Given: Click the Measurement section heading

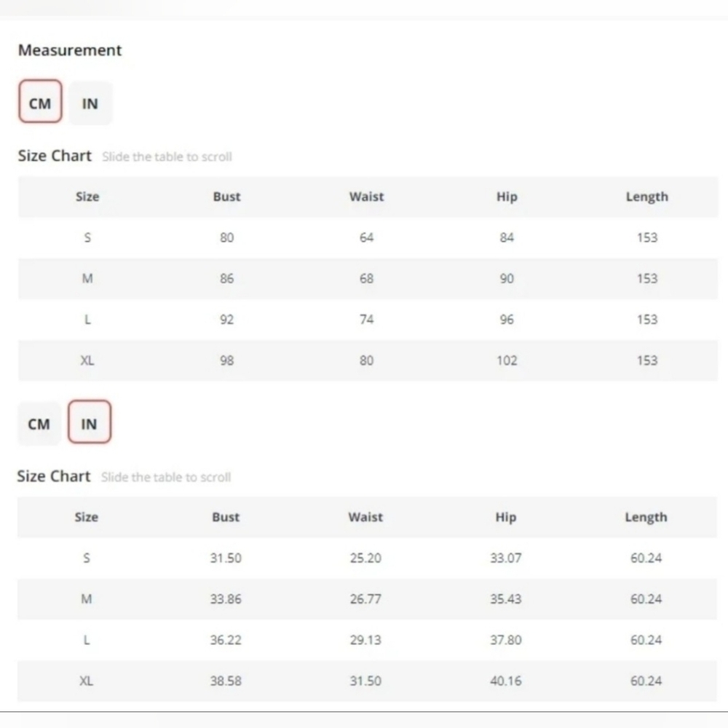Looking at the screenshot, I should pos(70,50).
